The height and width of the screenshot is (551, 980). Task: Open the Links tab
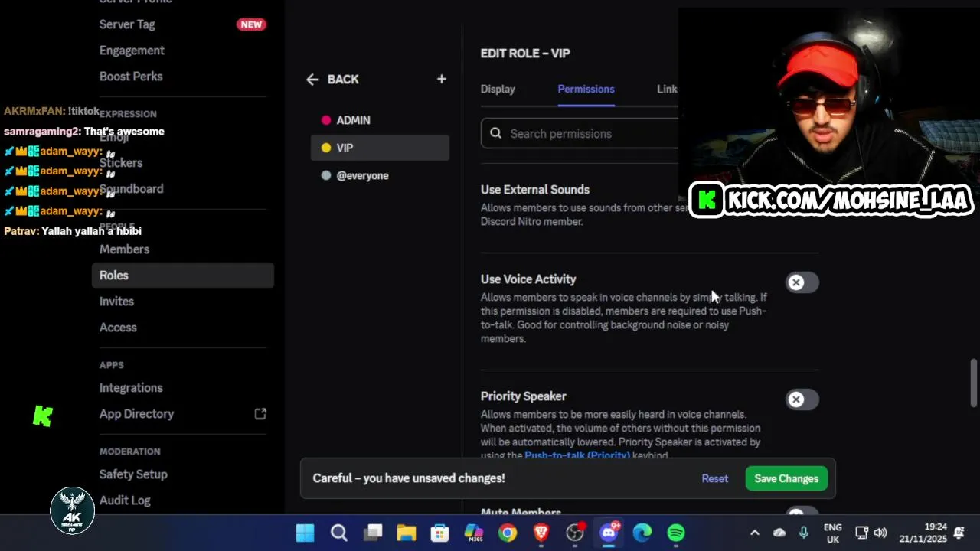(x=668, y=89)
